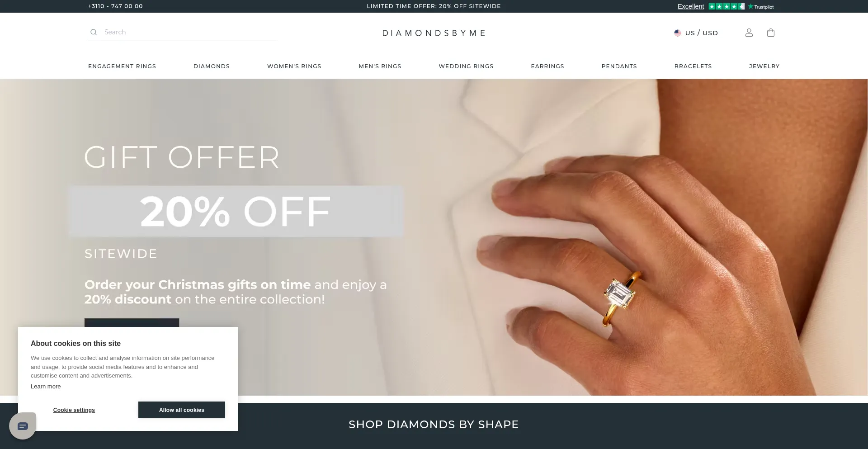Viewport: 868px width, 449px height.
Task: Click the Trustpilot star rating
Action: point(726,6)
